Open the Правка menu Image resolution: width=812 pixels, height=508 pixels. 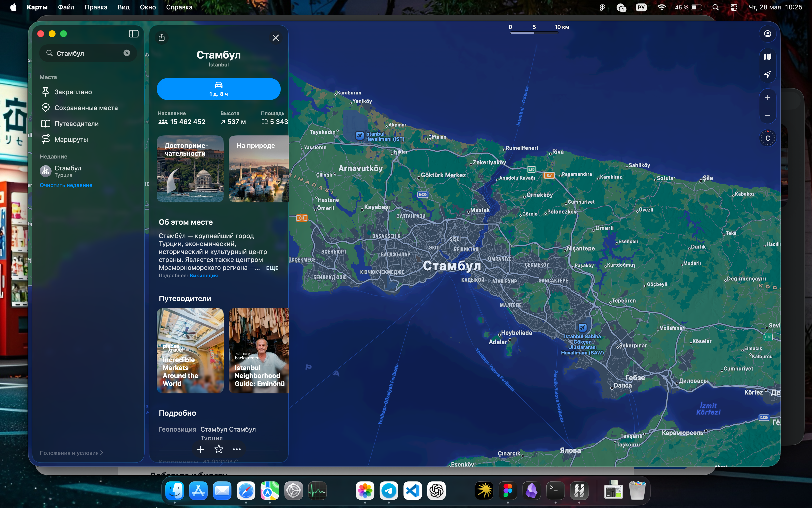click(x=96, y=7)
